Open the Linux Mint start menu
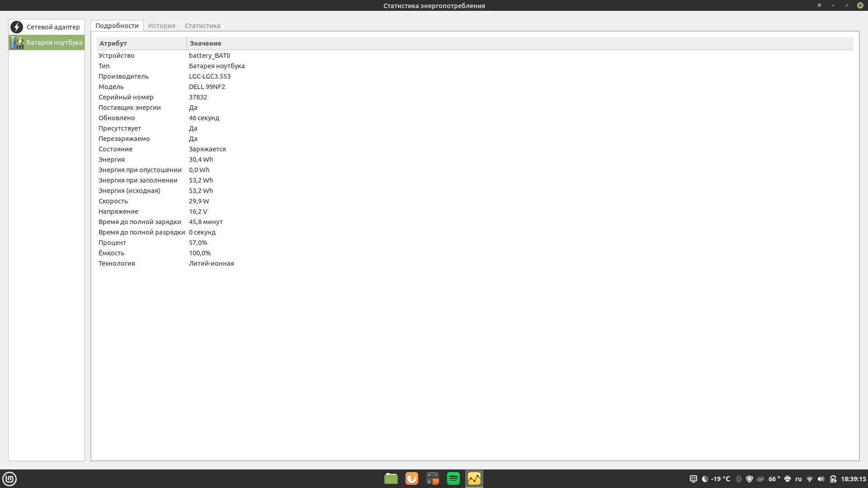This screenshot has width=868, height=488. coord(9,479)
